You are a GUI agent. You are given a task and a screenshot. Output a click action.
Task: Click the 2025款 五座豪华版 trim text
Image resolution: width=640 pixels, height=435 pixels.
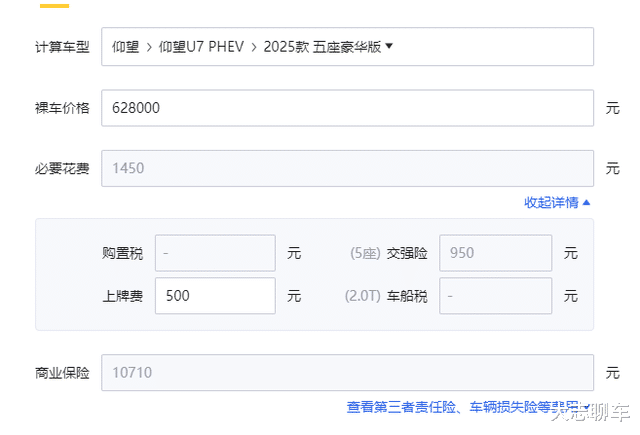tap(322, 46)
